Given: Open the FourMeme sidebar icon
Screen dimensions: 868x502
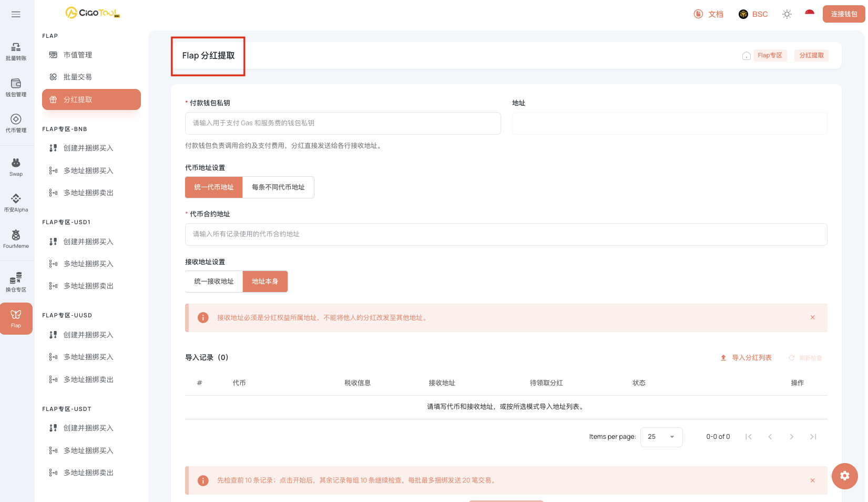Looking at the screenshot, I should 16,239.
